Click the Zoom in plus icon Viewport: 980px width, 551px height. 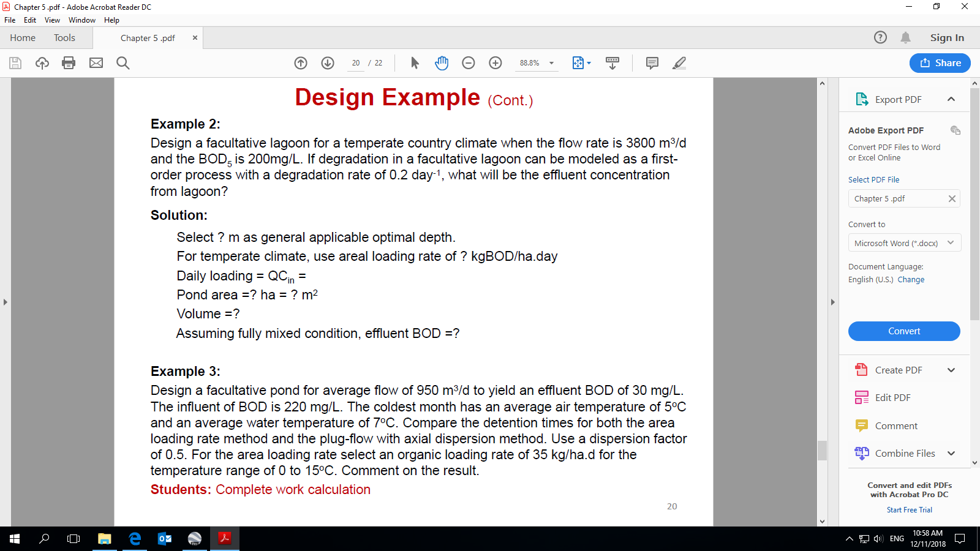496,63
